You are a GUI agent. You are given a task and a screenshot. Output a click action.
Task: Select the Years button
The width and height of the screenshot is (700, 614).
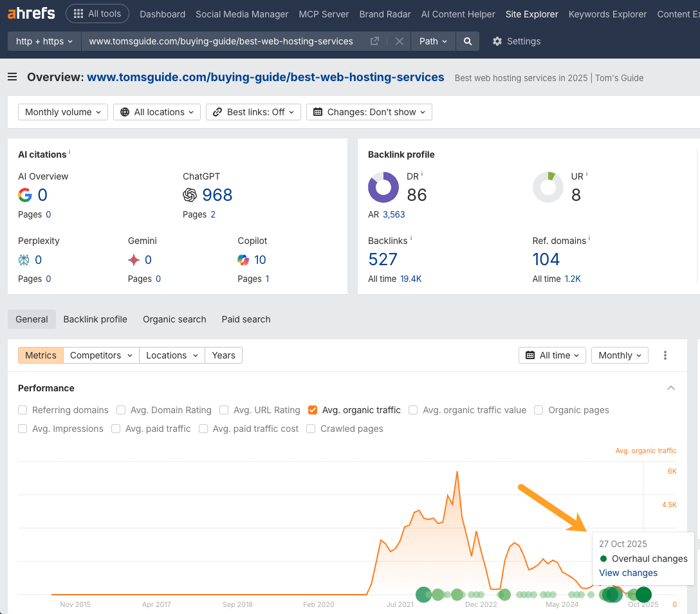pos(223,355)
